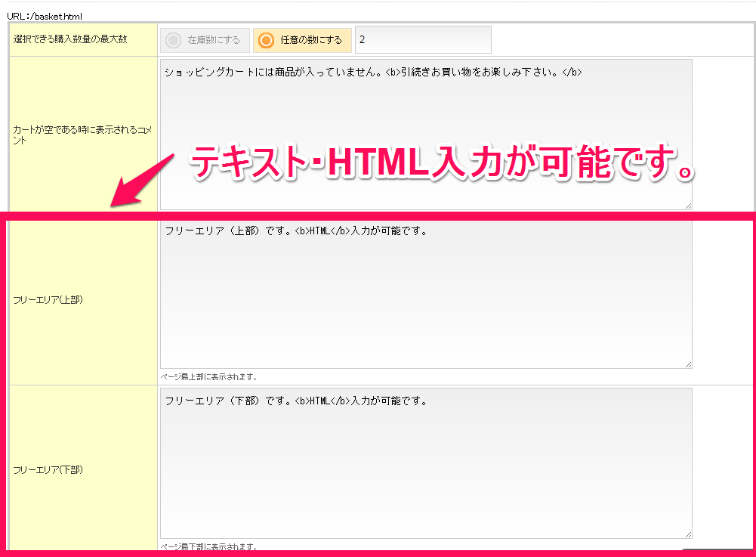Focus the quantity field containing 2
The image size is (756, 557).
(423, 40)
